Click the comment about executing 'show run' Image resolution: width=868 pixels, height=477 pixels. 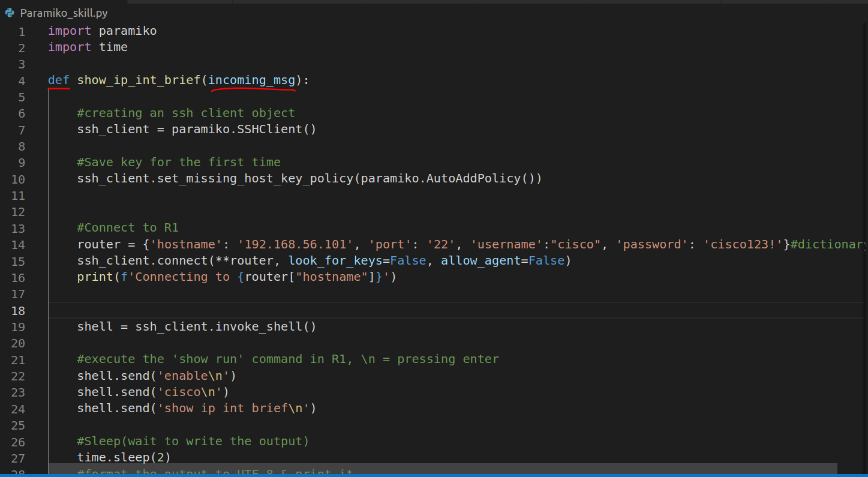[x=288, y=359]
